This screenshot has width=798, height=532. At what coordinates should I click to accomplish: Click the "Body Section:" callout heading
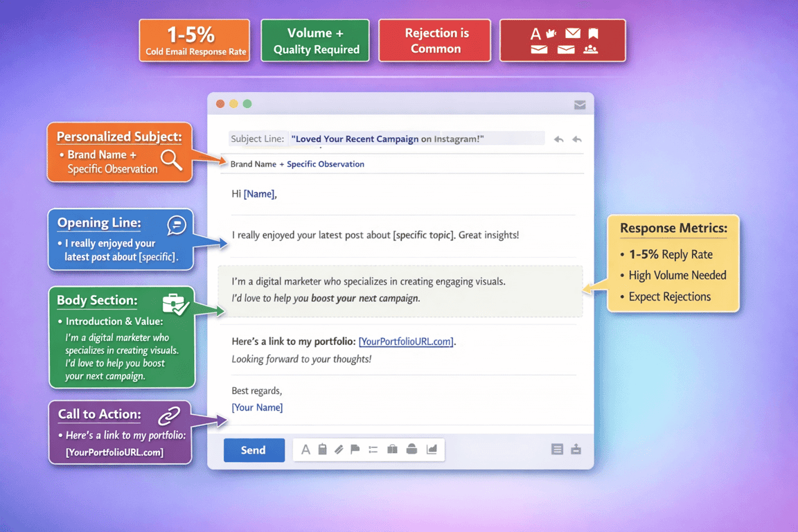[97, 301]
